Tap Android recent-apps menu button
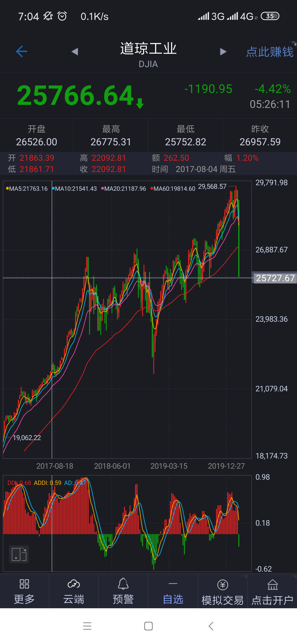The width and height of the screenshot is (297, 644). click(87, 626)
